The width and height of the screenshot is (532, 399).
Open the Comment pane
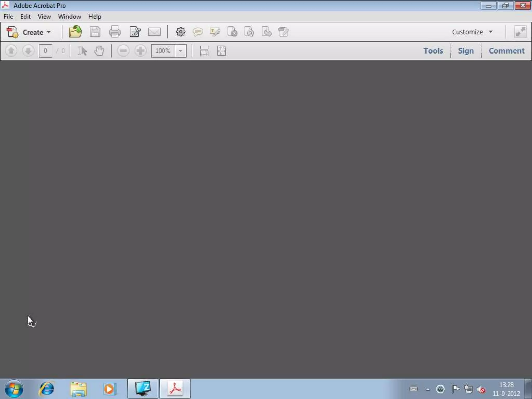coord(507,51)
